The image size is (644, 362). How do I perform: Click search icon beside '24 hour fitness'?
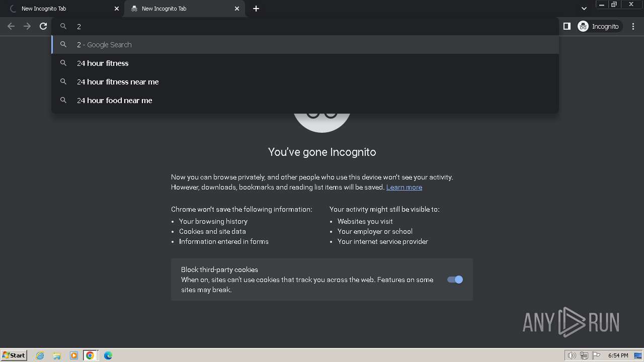tap(63, 63)
